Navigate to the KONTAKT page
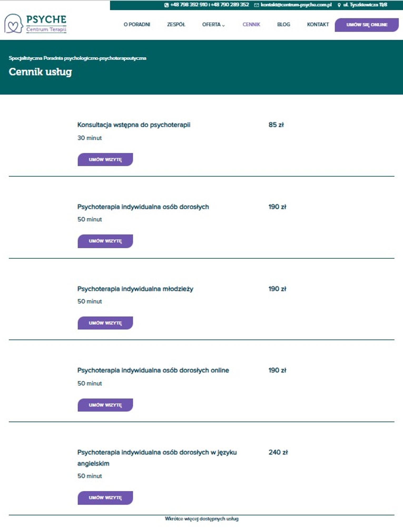 (318, 25)
